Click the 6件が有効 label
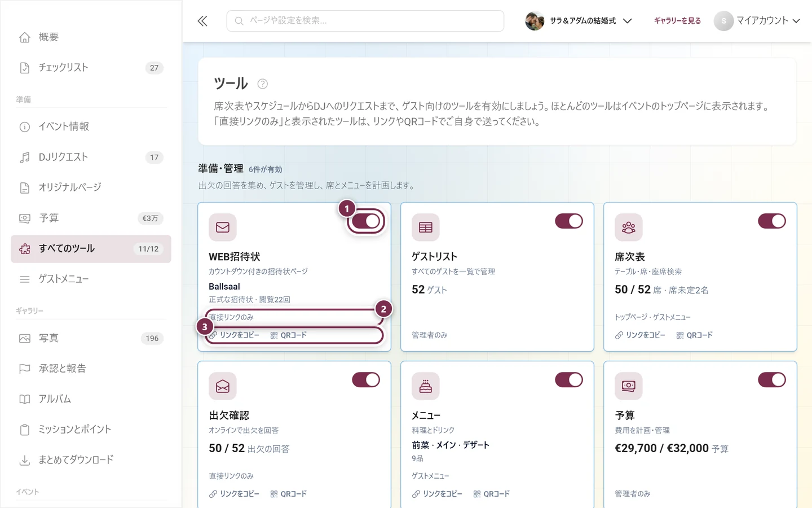 click(266, 169)
